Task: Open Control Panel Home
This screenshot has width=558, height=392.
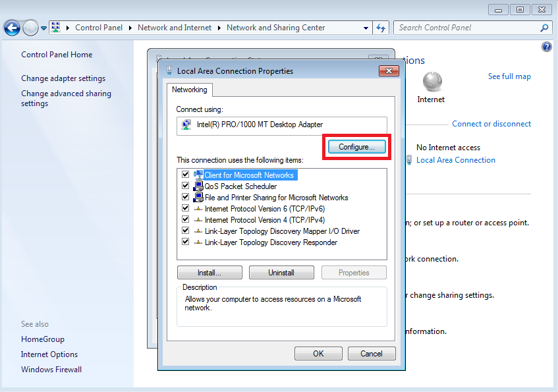Action: tap(57, 55)
